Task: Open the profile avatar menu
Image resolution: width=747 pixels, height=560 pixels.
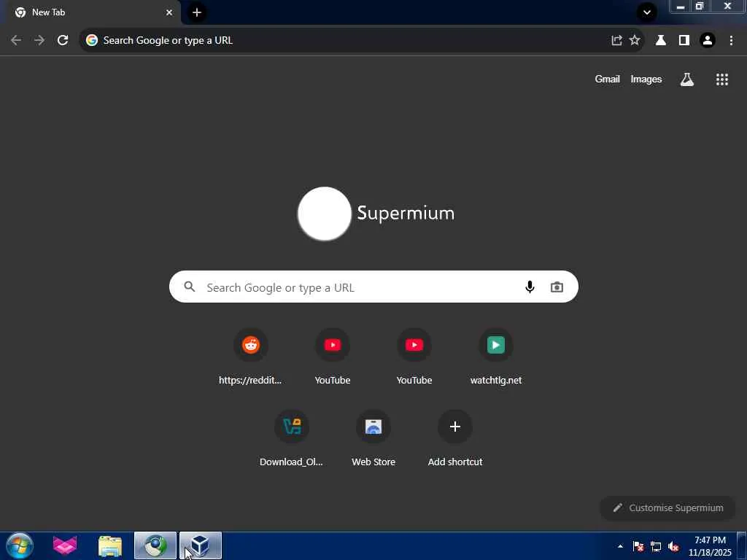Action: (708, 41)
